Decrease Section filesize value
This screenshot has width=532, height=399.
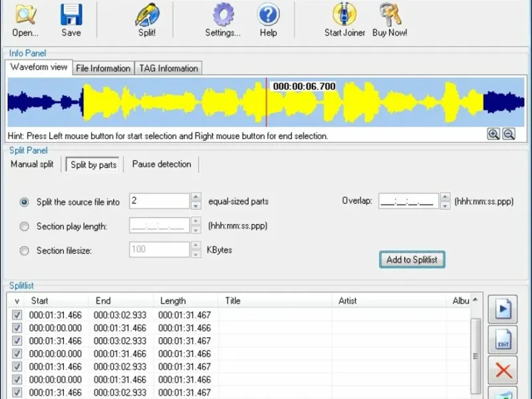(x=196, y=254)
